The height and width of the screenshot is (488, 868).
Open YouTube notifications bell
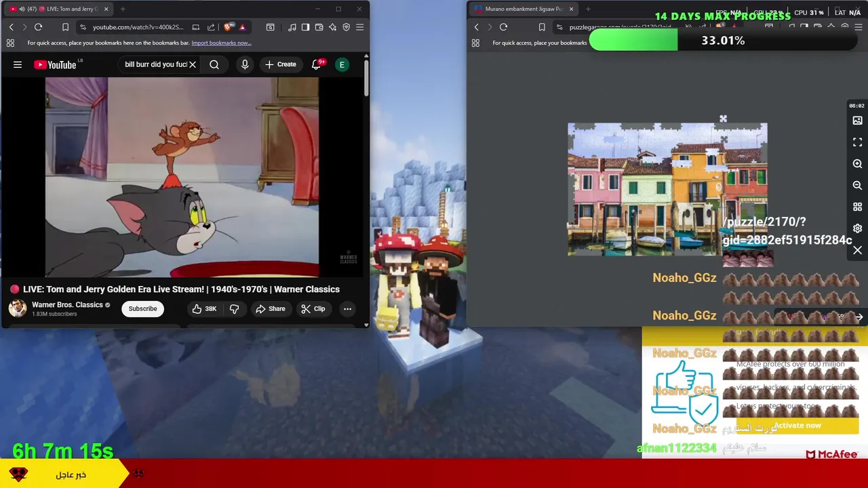316,64
